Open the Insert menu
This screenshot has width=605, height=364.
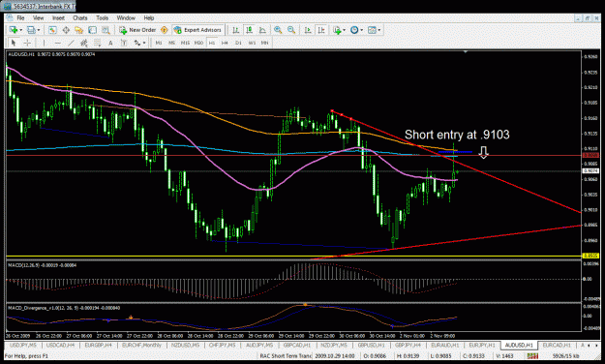(58, 17)
